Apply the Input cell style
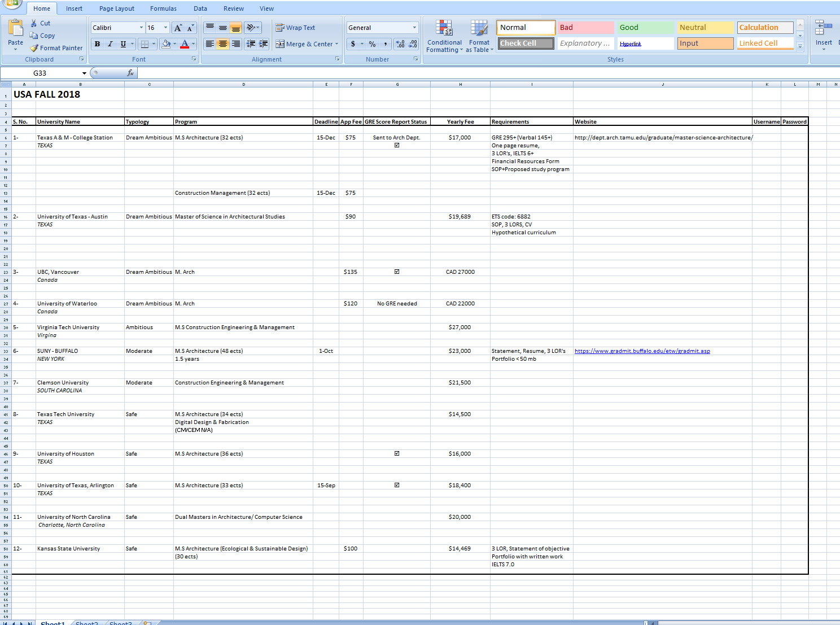Image resolution: width=840 pixels, height=625 pixels. point(706,43)
